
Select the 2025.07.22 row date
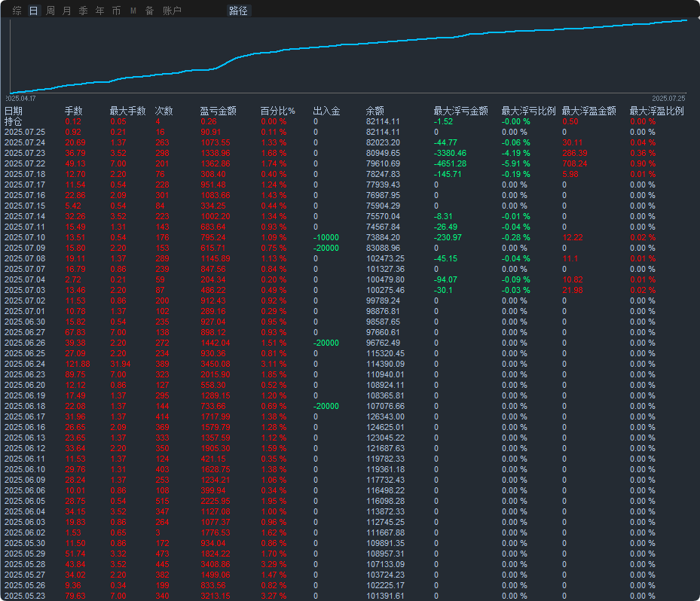tap(25, 163)
